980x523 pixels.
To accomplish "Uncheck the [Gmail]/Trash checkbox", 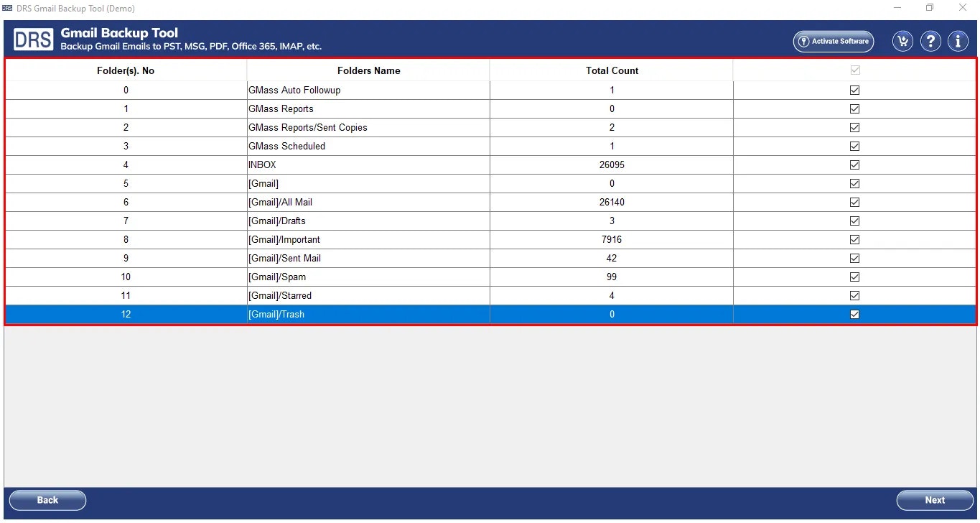I will 854,314.
